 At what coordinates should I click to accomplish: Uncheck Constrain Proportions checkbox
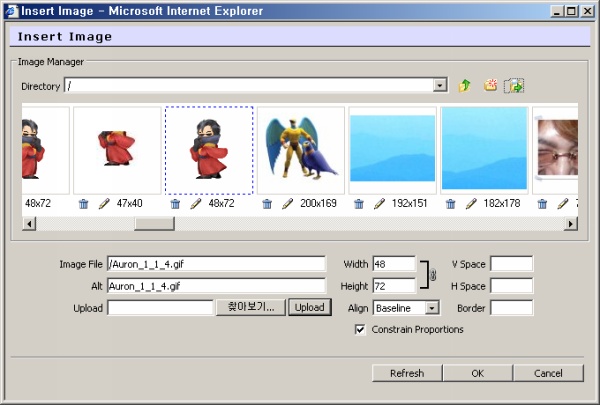pos(360,330)
